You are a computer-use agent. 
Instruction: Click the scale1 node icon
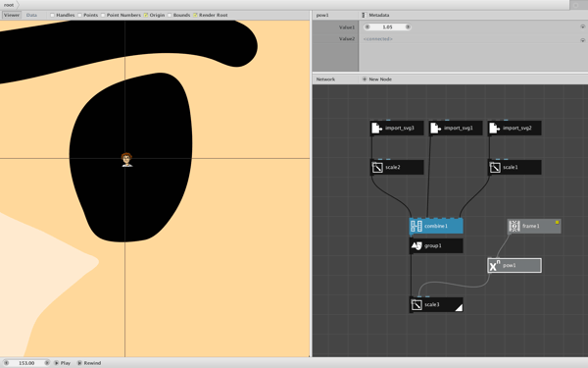495,167
